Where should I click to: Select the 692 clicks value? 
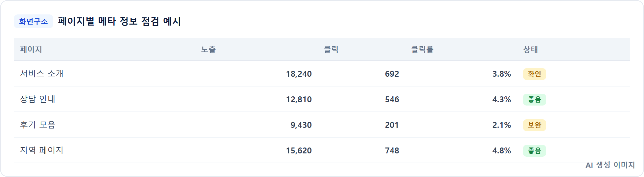click(392, 74)
